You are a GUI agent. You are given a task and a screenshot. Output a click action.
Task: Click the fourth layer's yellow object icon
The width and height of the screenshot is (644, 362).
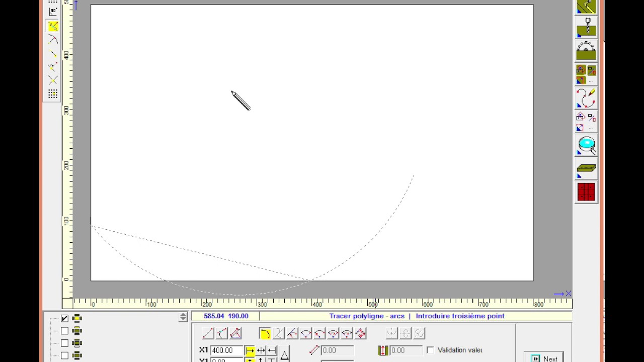coord(77,356)
